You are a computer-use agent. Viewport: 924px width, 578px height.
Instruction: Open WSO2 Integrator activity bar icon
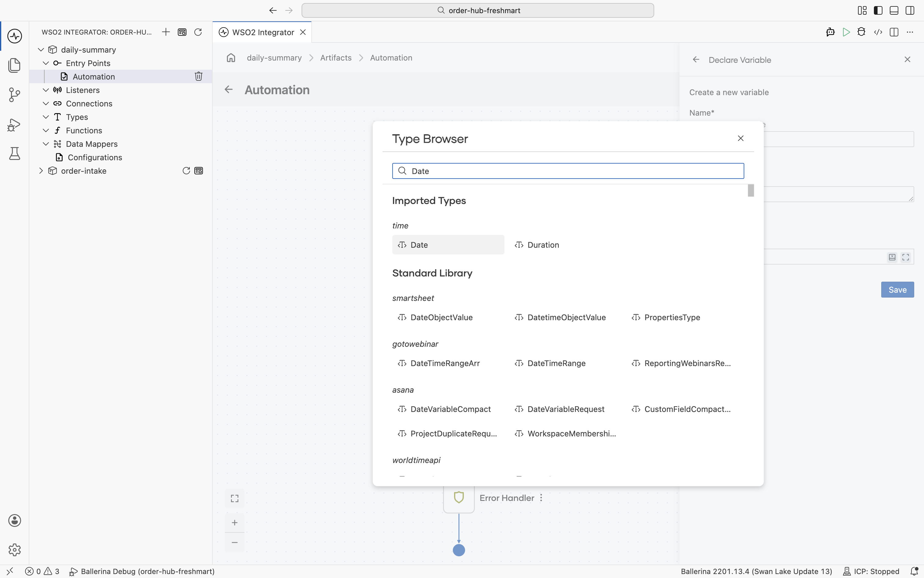pos(14,36)
